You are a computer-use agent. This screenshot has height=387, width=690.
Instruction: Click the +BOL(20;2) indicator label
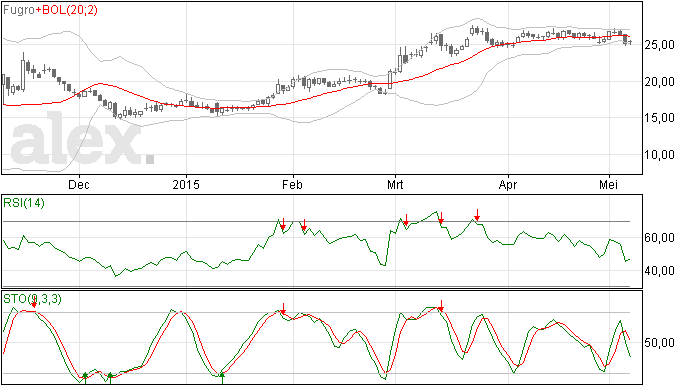(66, 10)
